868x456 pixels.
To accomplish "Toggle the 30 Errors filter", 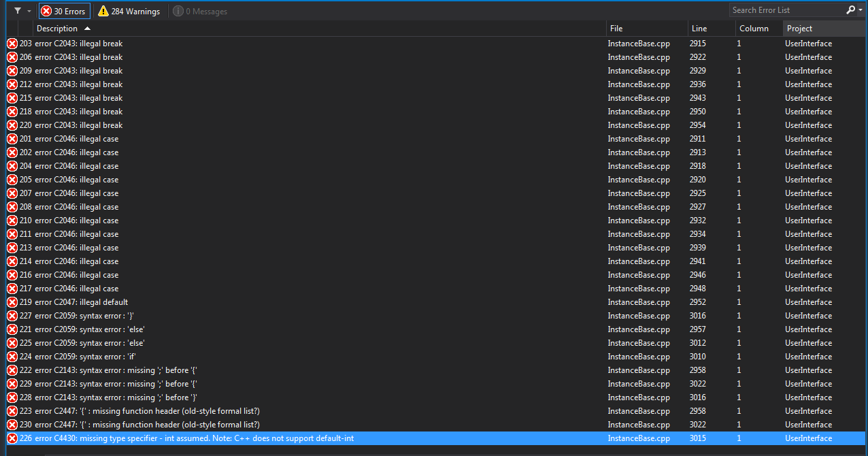I will (x=64, y=11).
